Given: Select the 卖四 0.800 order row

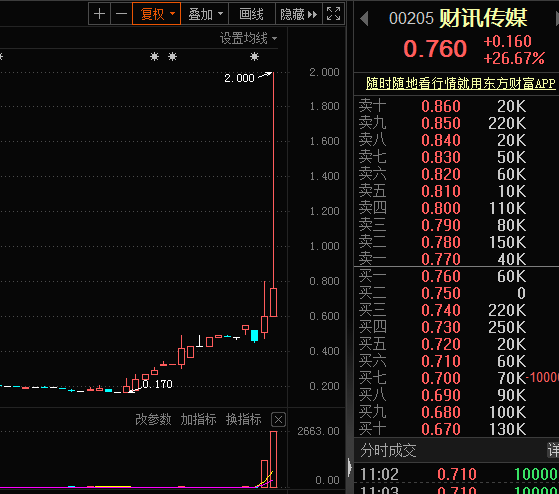Looking at the screenshot, I should [x=456, y=208].
